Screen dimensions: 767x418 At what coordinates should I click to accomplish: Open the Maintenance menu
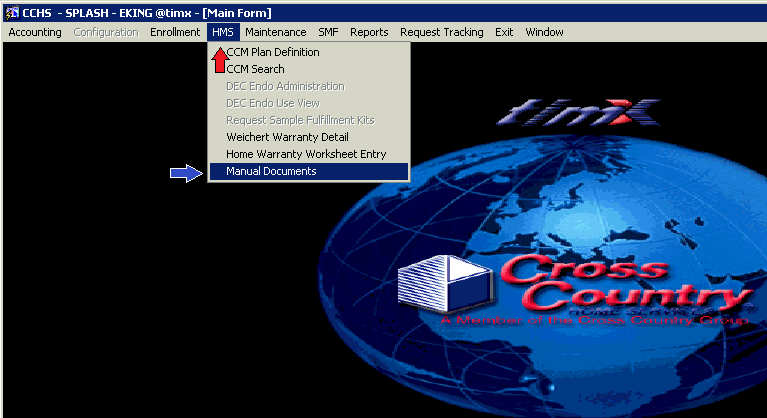tap(276, 32)
